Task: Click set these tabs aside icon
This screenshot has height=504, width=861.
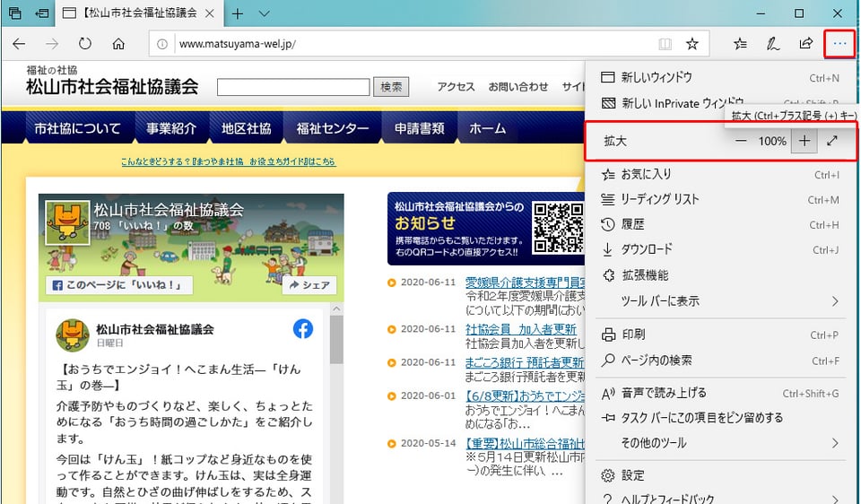Action: 42,13
